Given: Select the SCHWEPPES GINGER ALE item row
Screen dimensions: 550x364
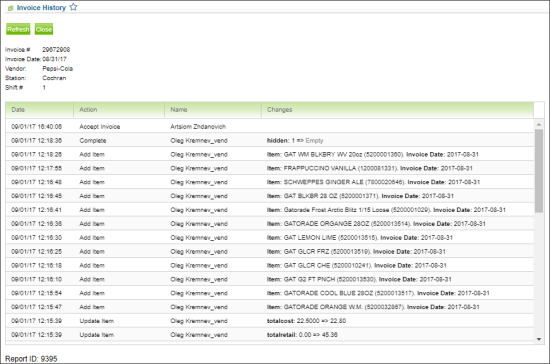Looking at the screenshot, I should 269,182.
